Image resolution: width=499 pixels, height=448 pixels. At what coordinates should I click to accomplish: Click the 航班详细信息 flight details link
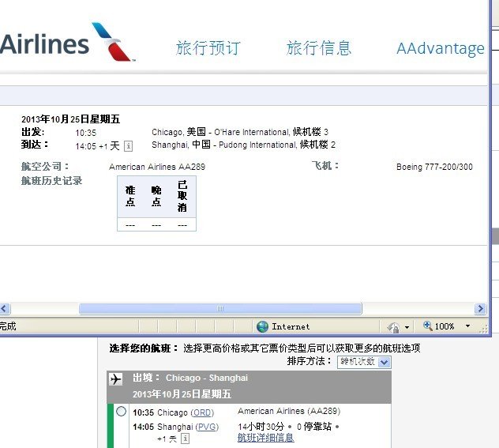[x=265, y=438]
